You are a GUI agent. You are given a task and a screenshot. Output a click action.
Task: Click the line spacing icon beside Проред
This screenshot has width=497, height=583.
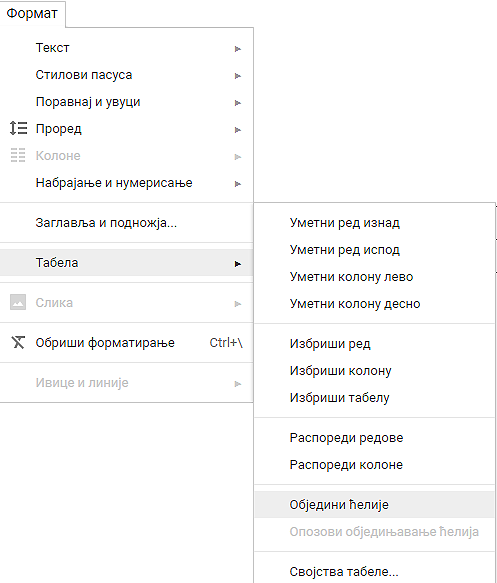click(x=18, y=128)
